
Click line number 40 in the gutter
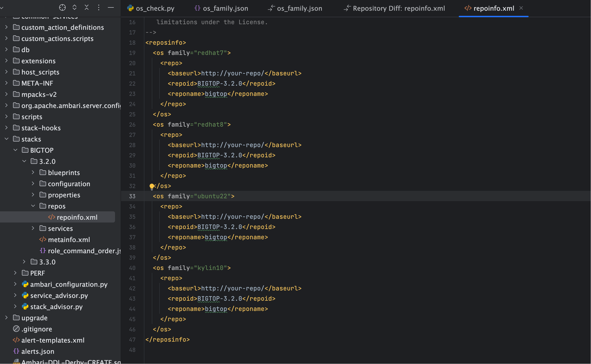132,268
